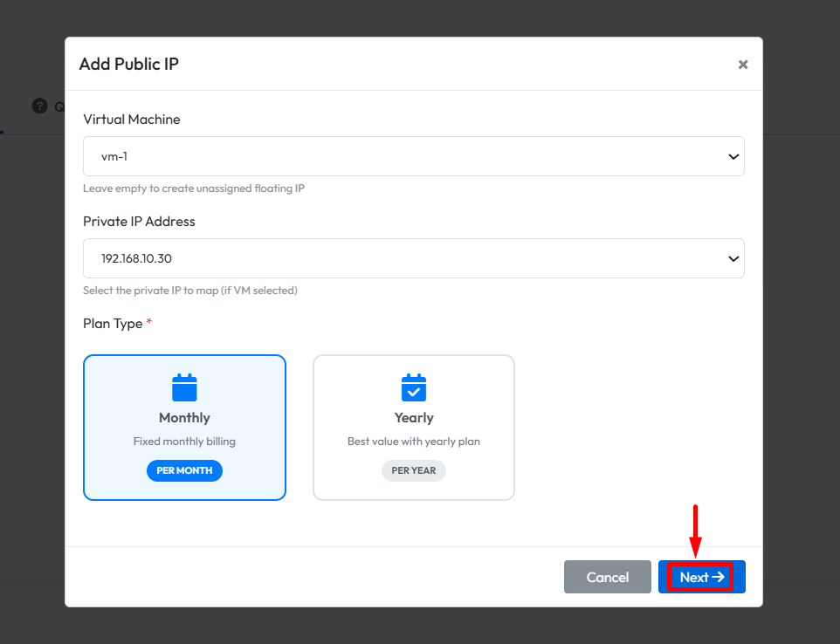Click the Virtual Machine field label
The image size is (840, 644).
point(132,120)
